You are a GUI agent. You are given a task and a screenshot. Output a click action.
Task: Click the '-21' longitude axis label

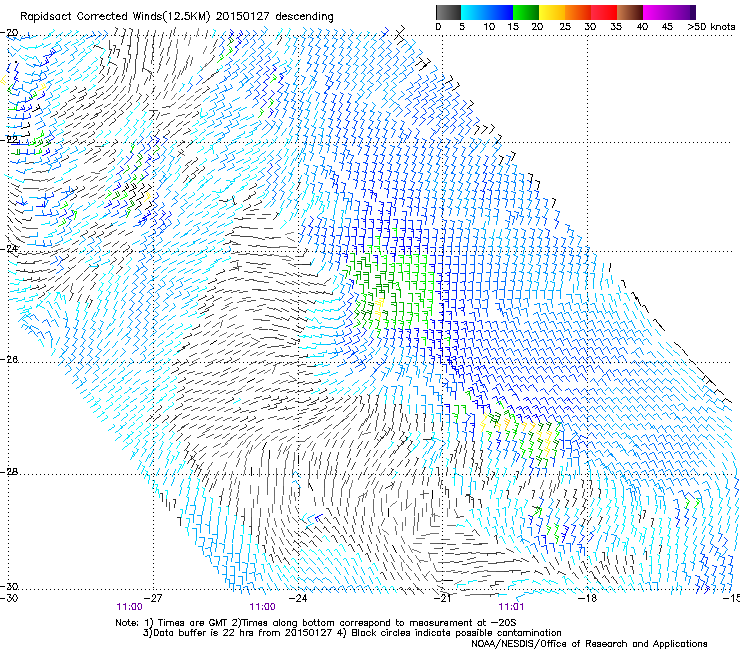click(x=443, y=598)
